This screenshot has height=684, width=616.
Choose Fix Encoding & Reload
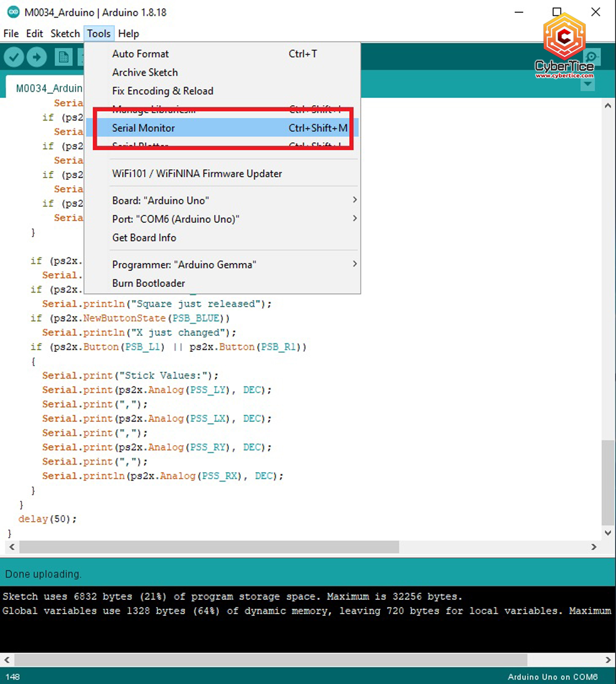222,91
